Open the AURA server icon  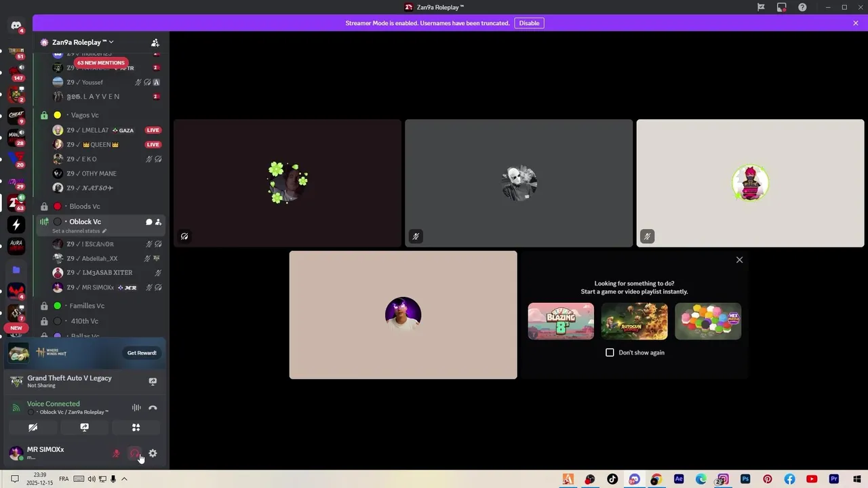point(16,246)
